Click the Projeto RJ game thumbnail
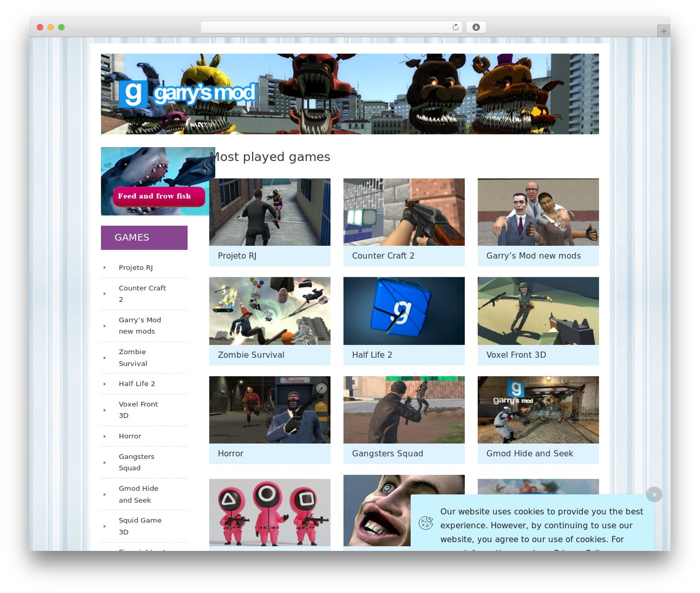700x593 pixels. pyautogui.click(x=270, y=212)
